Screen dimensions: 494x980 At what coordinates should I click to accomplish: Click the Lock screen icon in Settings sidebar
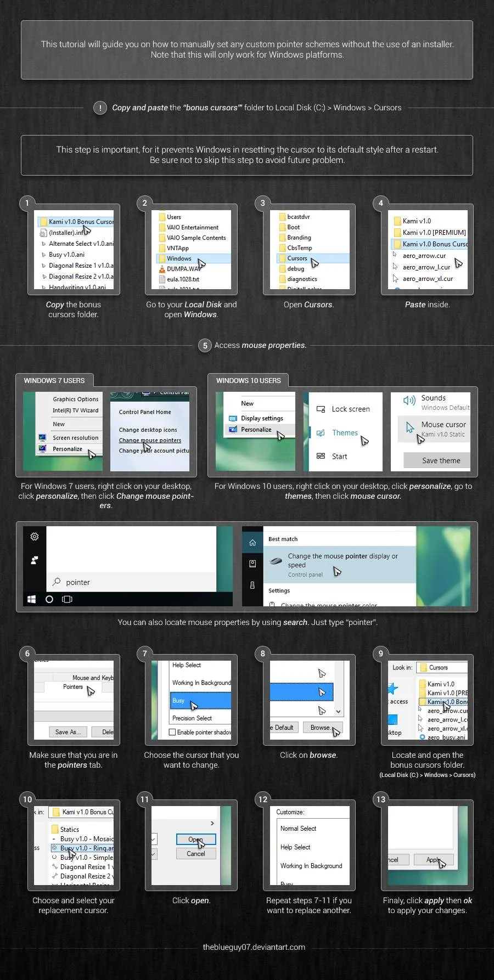click(321, 409)
